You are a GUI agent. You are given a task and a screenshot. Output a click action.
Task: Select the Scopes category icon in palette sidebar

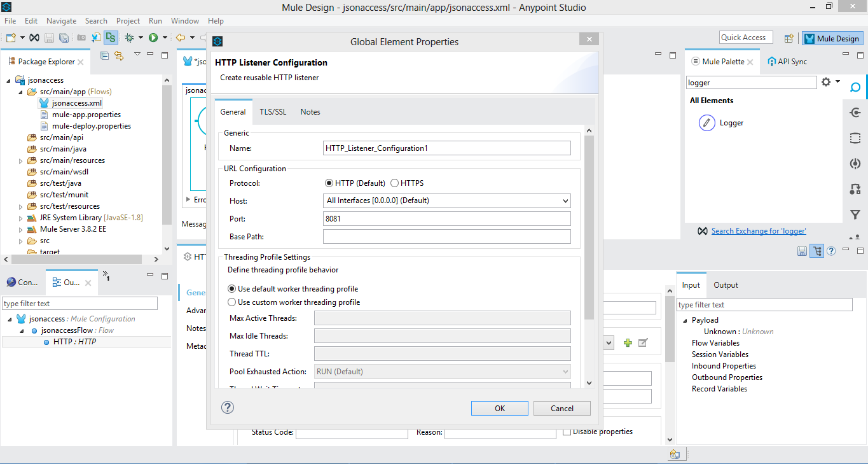click(855, 138)
